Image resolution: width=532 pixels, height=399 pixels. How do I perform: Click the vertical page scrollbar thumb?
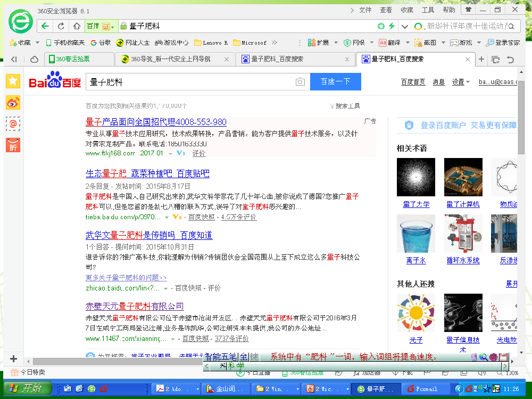tap(521, 118)
